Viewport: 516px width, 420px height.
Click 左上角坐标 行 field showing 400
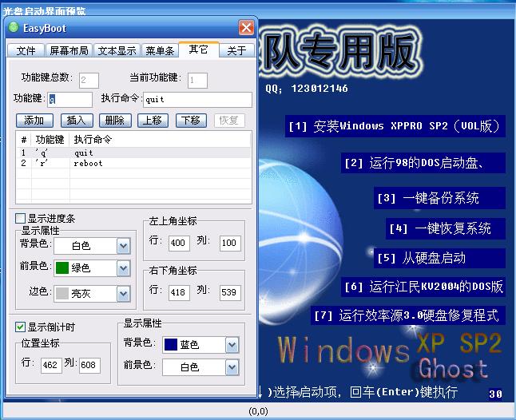click(x=179, y=243)
